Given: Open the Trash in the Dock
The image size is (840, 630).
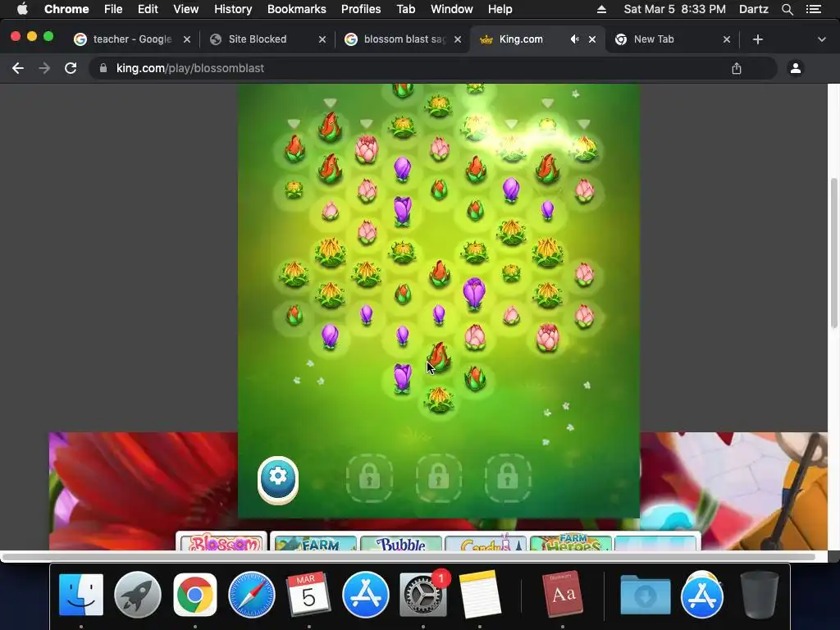Looking at the screenshot, I should pyautogui.click(x=759, y=595).
